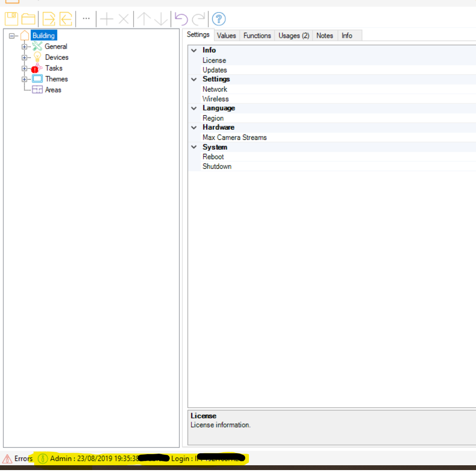Collapse the Hardware property group
The image size is (476, 472).
(x=194, y=128)
